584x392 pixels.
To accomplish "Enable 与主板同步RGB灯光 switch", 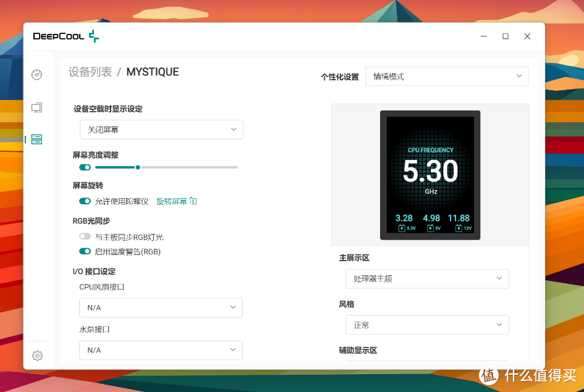I will coord(85,236).
